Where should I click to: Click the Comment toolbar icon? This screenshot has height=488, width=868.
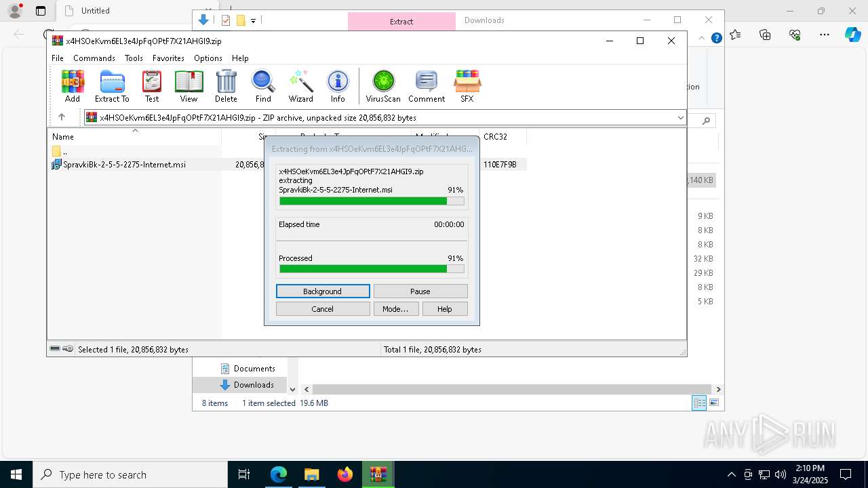(x=427, y=86)
